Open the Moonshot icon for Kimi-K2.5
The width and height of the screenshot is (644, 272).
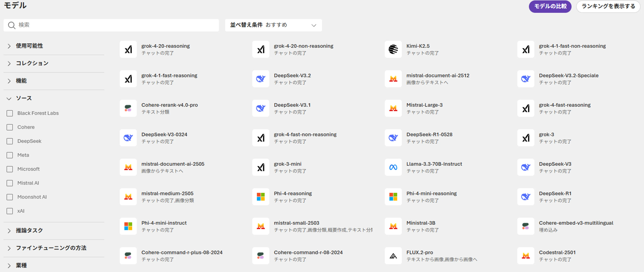393,49
